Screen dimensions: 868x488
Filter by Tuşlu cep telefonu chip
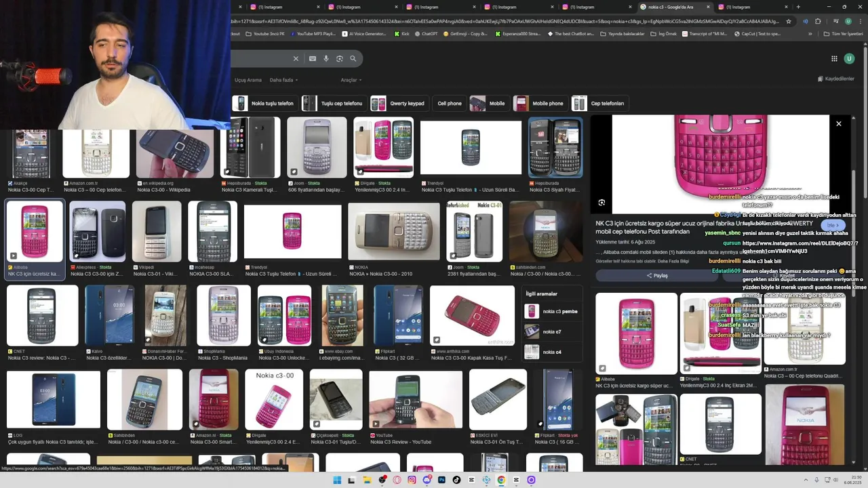[333, 103]
